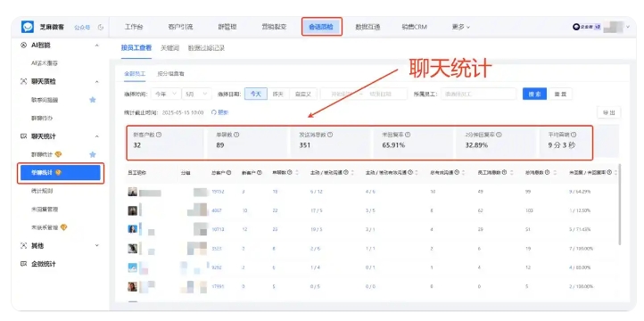This screenshot has height=321, width=644.
Task: Click the start date range input
Action: point(341,94)
